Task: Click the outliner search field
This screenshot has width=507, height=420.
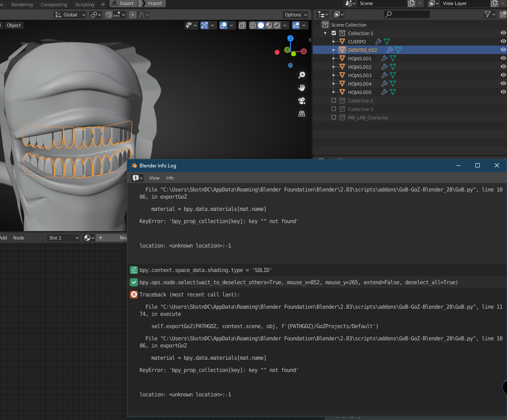Action: coord(407,14)
